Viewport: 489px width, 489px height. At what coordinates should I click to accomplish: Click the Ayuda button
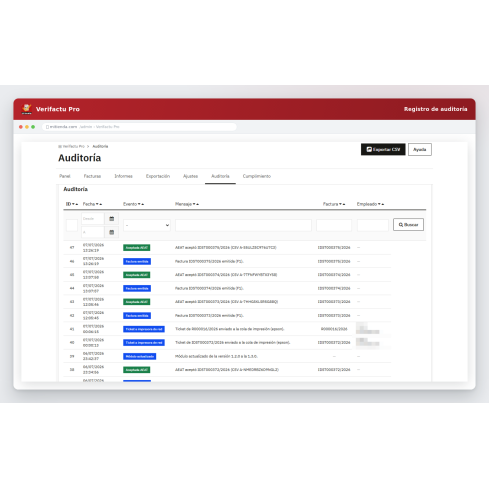(420, 149)
